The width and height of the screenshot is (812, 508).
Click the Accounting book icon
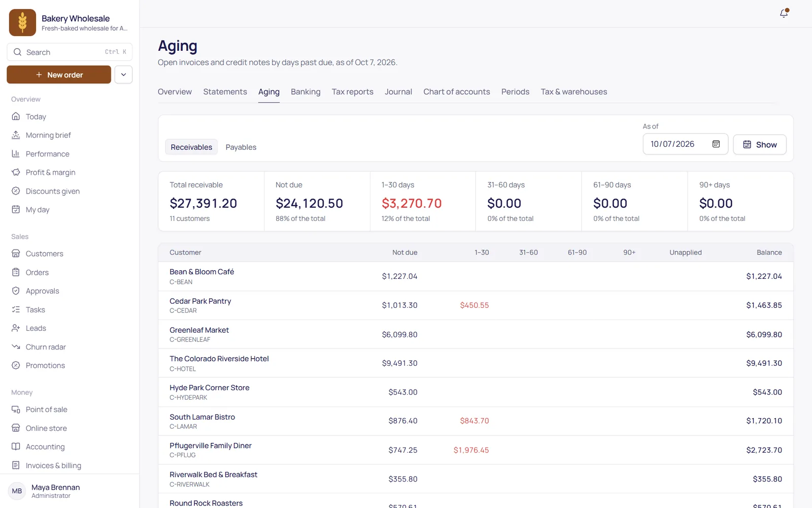point(16,447)
